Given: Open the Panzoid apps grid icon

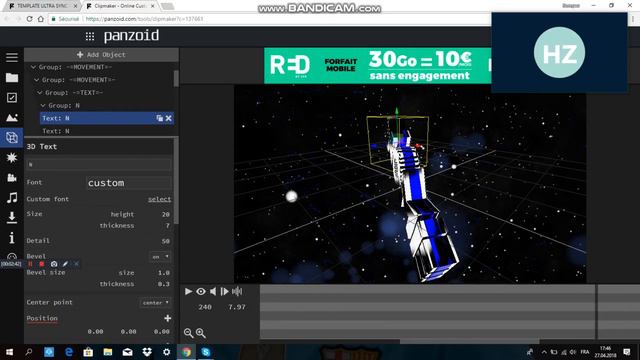Looking at the screenshot, I should point(90,37).
